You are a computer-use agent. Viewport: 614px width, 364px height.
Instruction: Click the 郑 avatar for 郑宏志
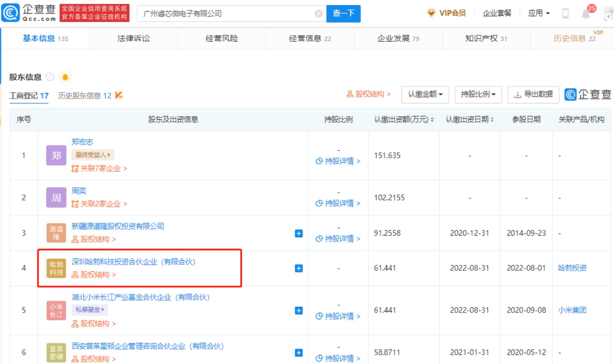point(56,155)
